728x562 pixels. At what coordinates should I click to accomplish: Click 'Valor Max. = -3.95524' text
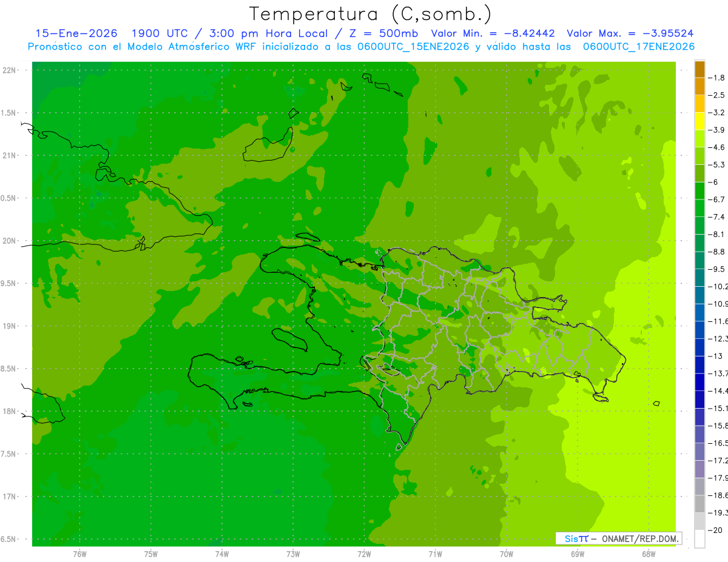pyautogui.click(x=630, y=33)
